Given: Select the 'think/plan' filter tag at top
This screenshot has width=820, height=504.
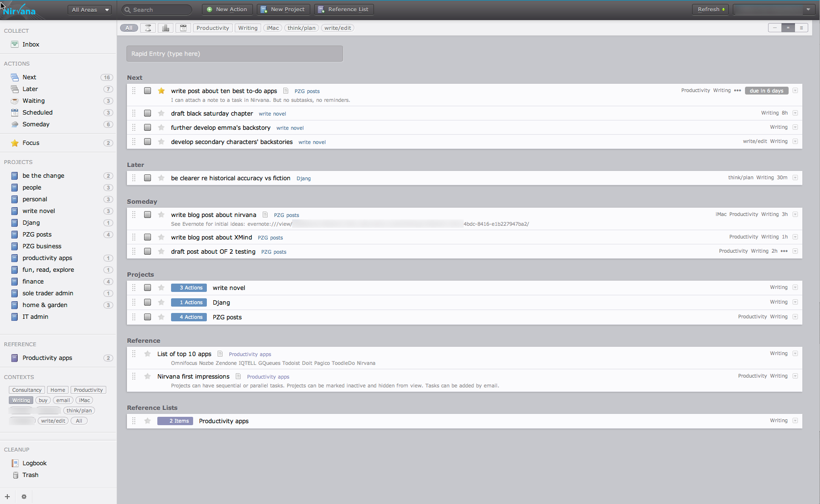Looking at the screenshot, I should 301,28.
